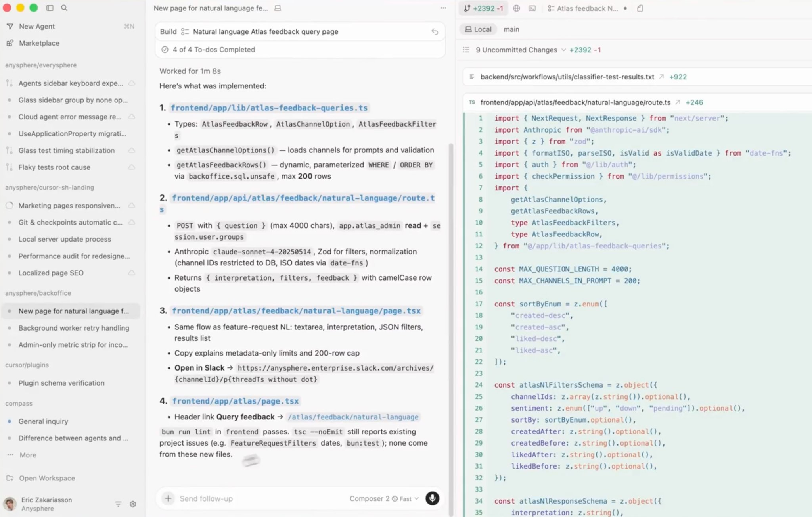The height and width of the screenshot is (517, 812).
Task: Select the UseApplicationProperty migrati... agent
Action: pyautogui.click(x=71, y=134)
